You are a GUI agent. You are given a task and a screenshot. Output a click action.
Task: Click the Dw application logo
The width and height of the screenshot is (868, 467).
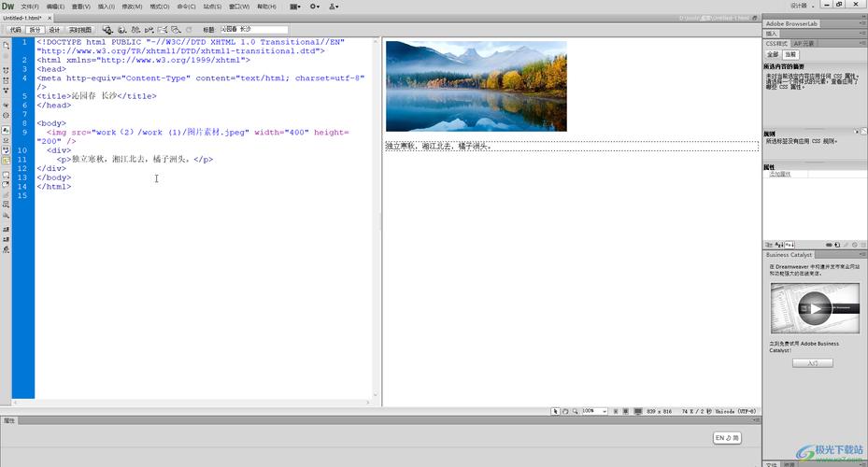pyautogui.click(x=7, y=6)
